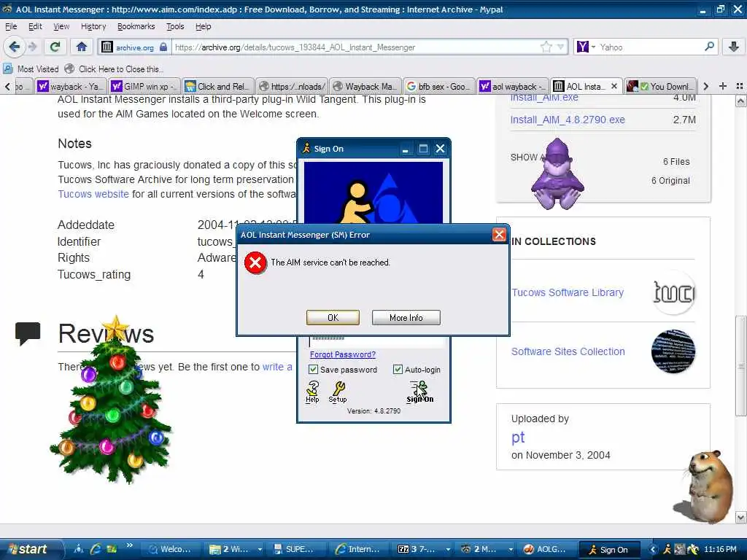The height and width of the screenshot is (560, 747).
Task: Expand the '3 7-...' taskbar group
Action: pos(447,550)
